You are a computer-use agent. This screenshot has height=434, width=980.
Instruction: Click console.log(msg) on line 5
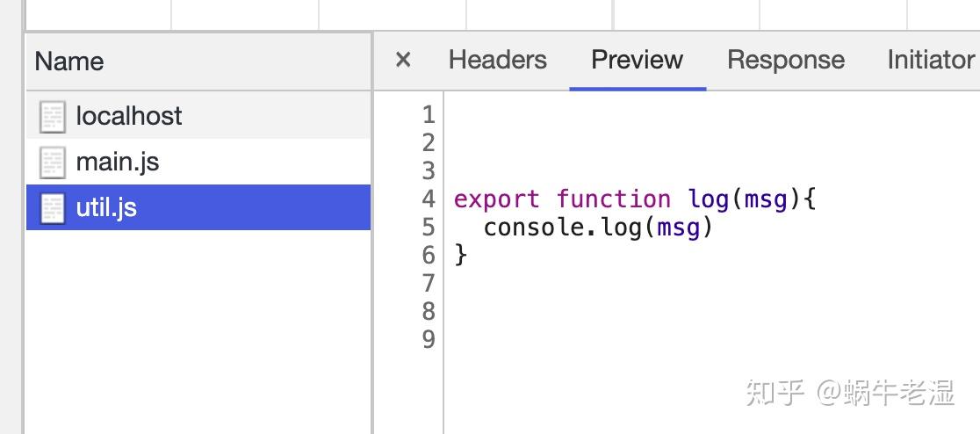(x=598, y=228)
